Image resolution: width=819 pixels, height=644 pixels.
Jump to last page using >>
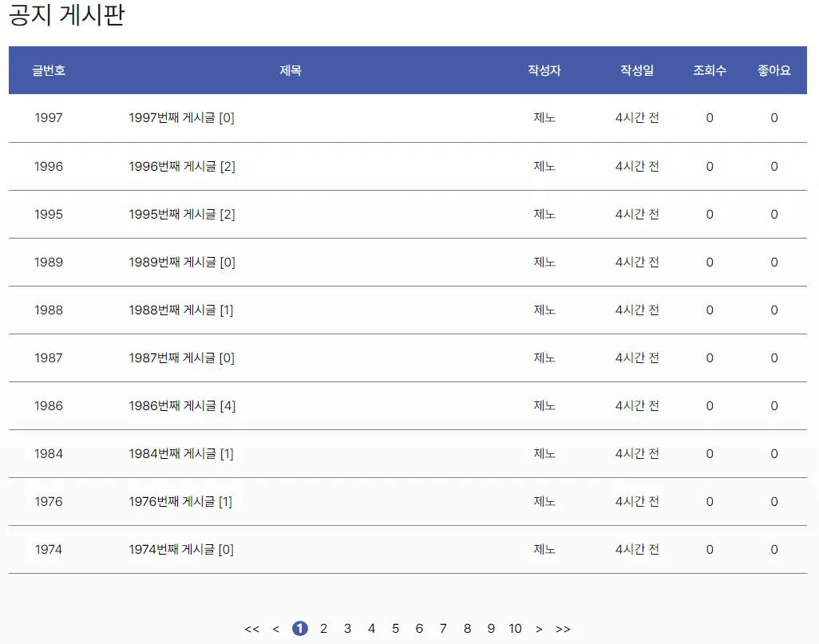(563, 629)
